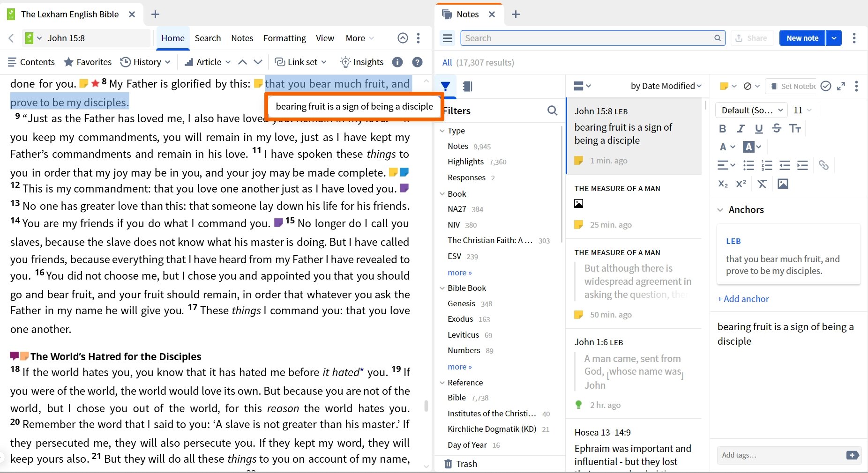Viewport: 868px width, 473px height.
Task: Insert an image into the note
Action: tap(783, 184)
